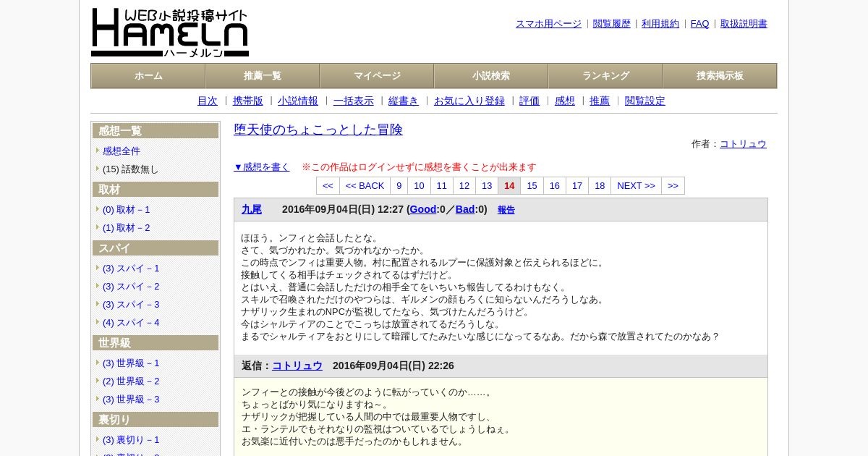Open the 捜索掲示板 navigation tab
Image resolution: width=868 pixels, height=456 pixels.
pos(720,76)
